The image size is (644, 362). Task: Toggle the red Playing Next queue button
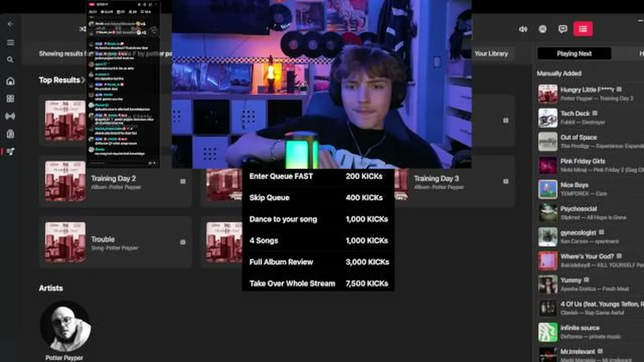583,29
